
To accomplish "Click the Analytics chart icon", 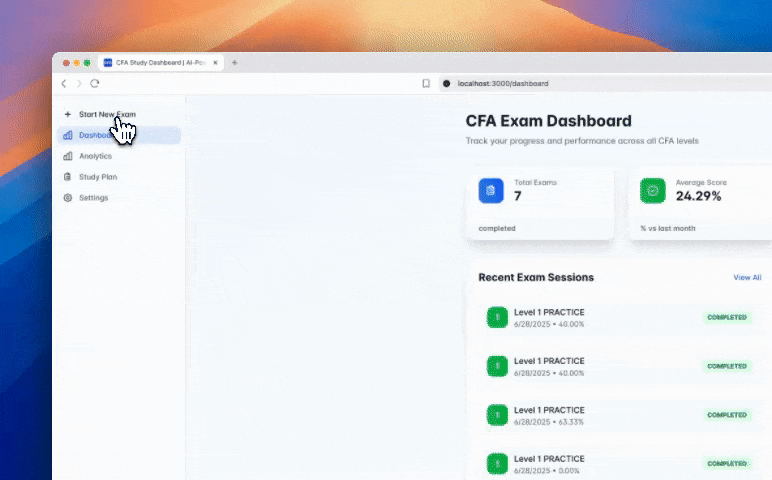I will tap(68, 156).
